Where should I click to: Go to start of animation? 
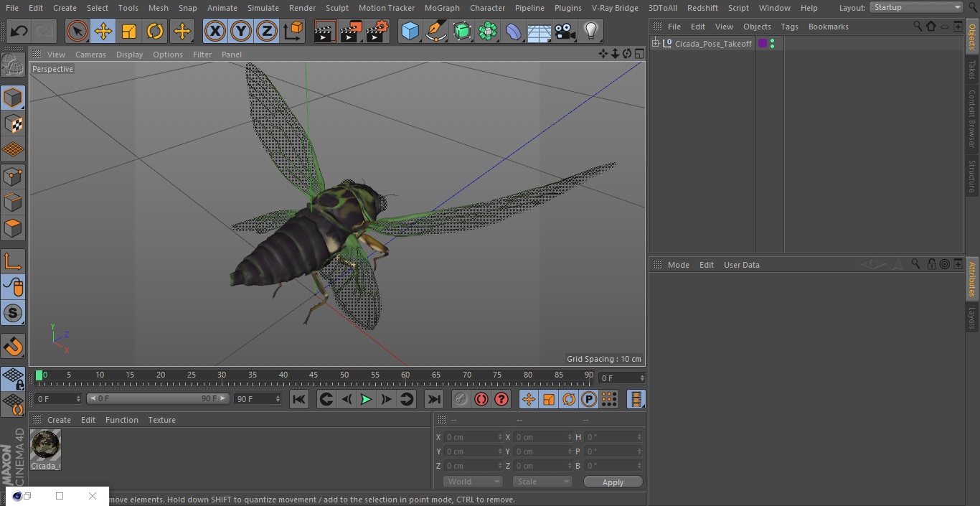tap(299, 399)
